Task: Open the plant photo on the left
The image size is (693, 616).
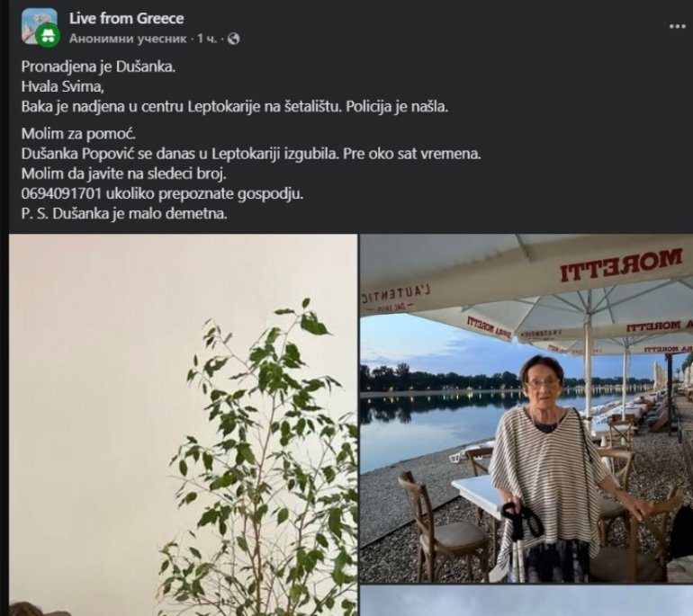Action: coord(184,424)
